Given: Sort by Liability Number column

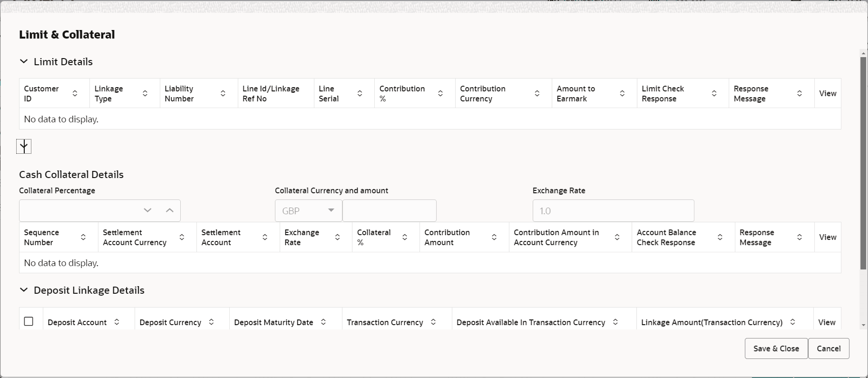Looking at the screenshot, I should [x=223, y=93].
